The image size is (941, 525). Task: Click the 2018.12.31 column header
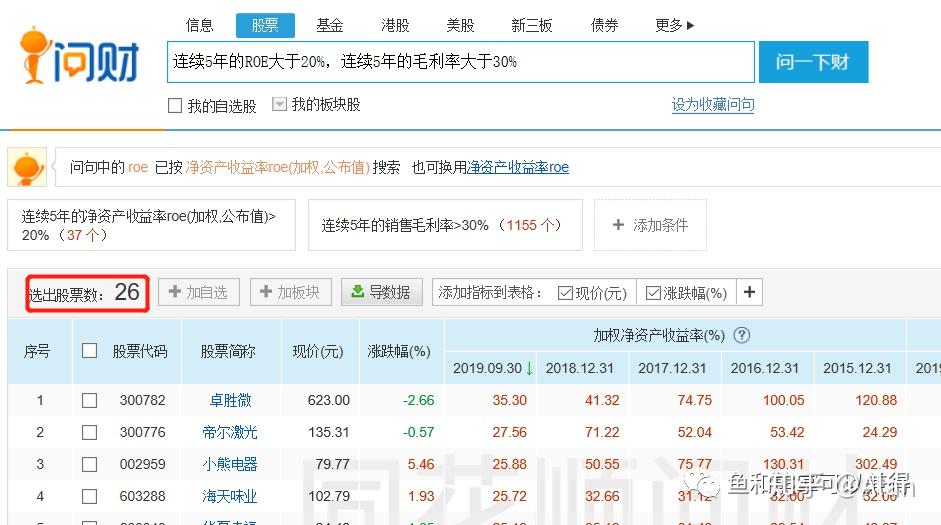click(580, 368)
